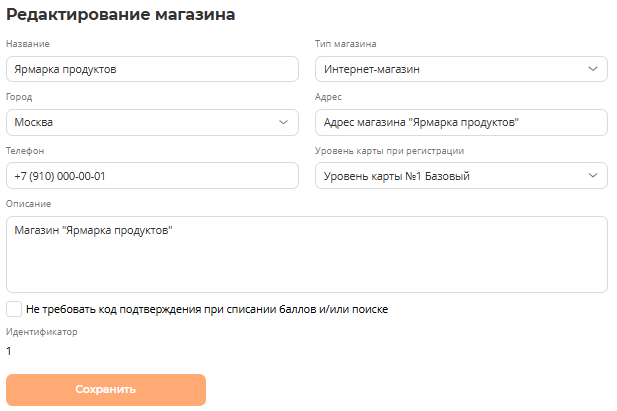Click the chevron arrow in 'Тип магазина' field
Screen dimensions: 617x411
pos(593,69)
